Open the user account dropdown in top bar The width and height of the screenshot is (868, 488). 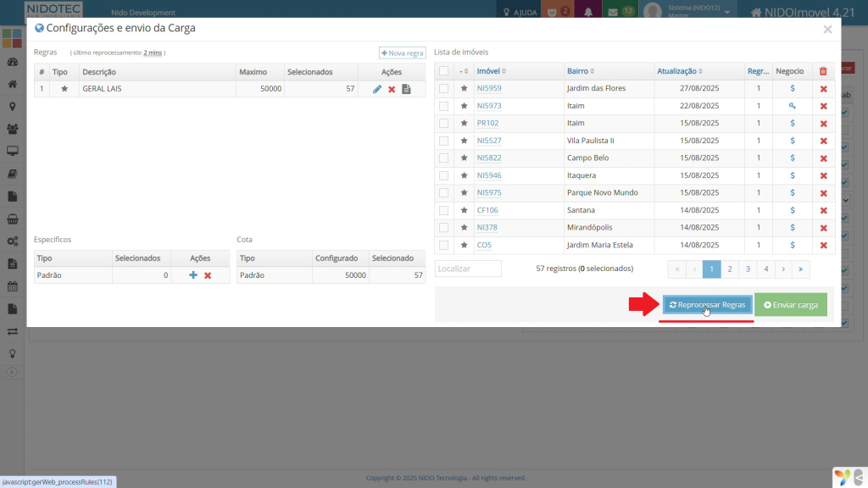[x=687, y=12]
